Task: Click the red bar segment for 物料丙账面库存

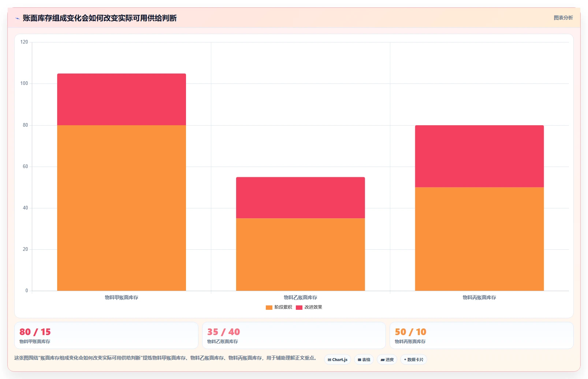Action: pyautogui.click(x=479, y=156)
